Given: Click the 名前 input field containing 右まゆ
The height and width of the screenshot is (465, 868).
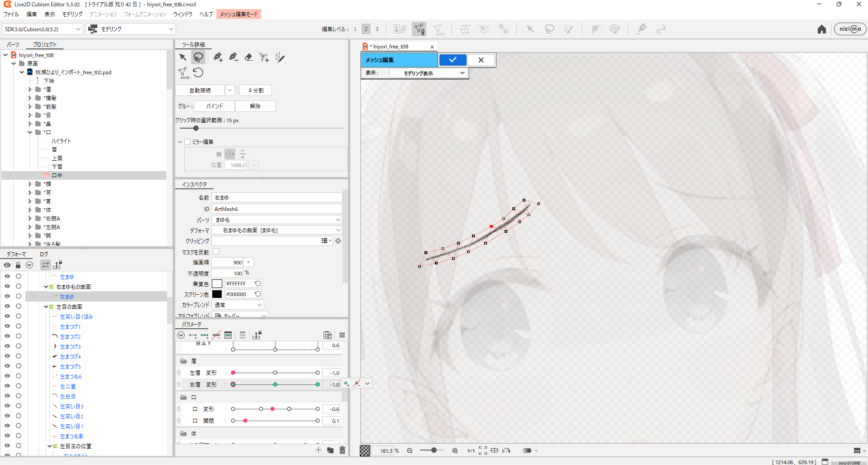Looking at the screenshot, I should coord(277,198).
